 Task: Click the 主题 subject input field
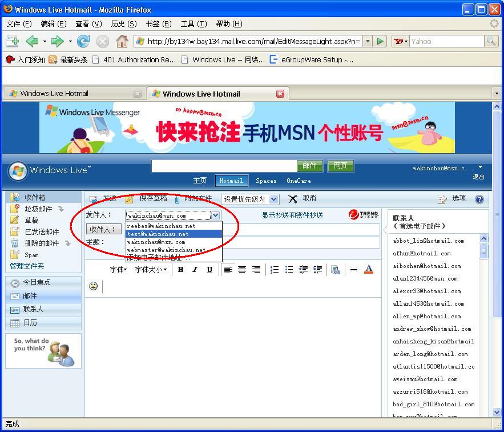(x=253, y=242)
